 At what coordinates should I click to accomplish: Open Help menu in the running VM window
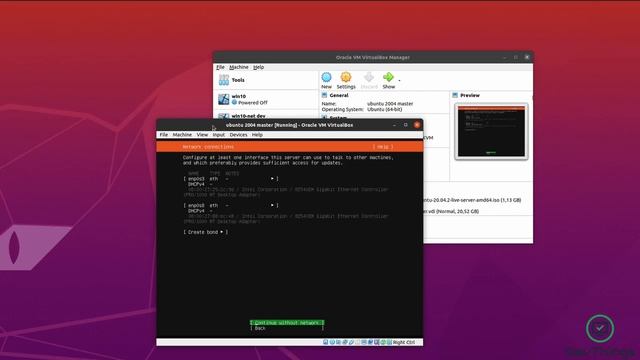(x=257, y=134)
